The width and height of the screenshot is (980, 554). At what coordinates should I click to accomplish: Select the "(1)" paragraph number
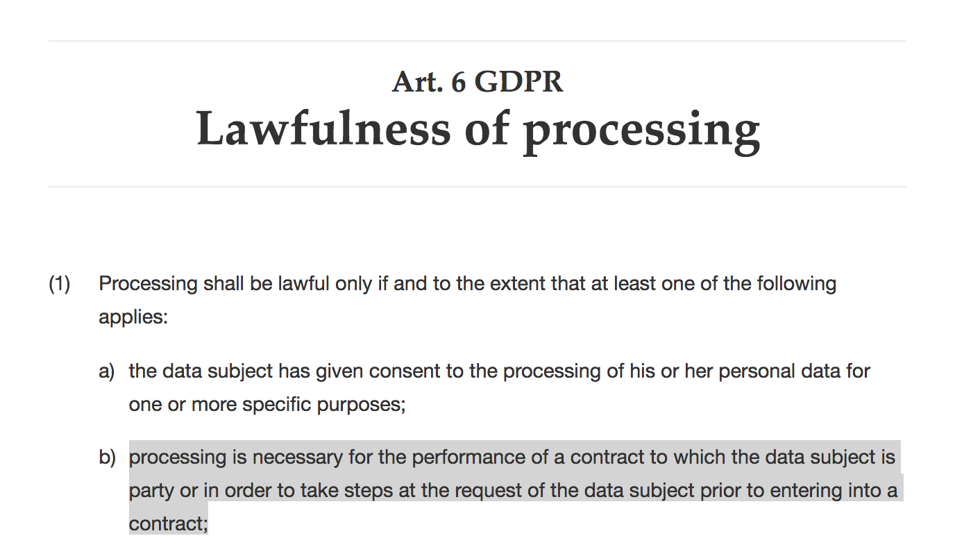(x=60, y=284)
